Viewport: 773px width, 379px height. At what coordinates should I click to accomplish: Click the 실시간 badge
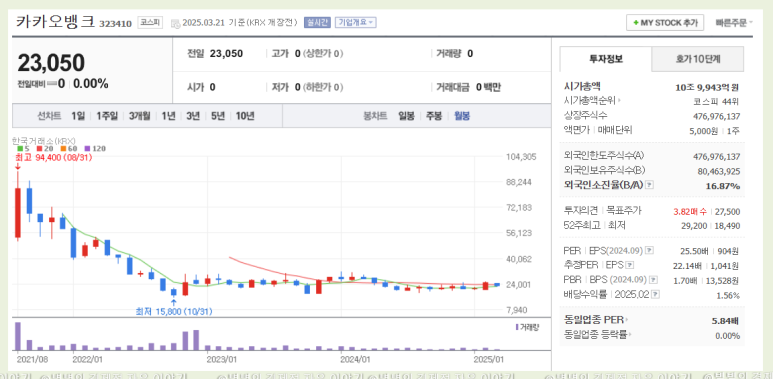(x=317, y=22)
